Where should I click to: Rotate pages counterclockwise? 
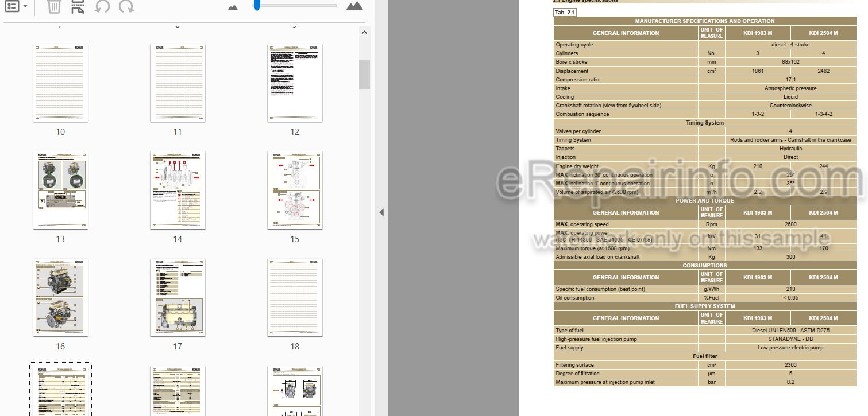[x=102, y=6]
